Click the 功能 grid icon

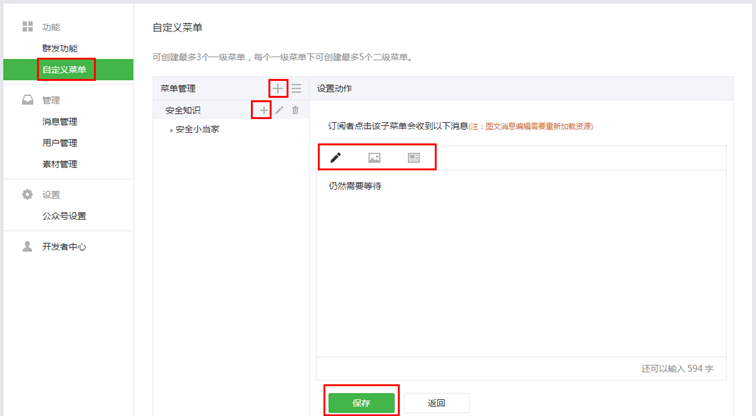click(27, 27)
